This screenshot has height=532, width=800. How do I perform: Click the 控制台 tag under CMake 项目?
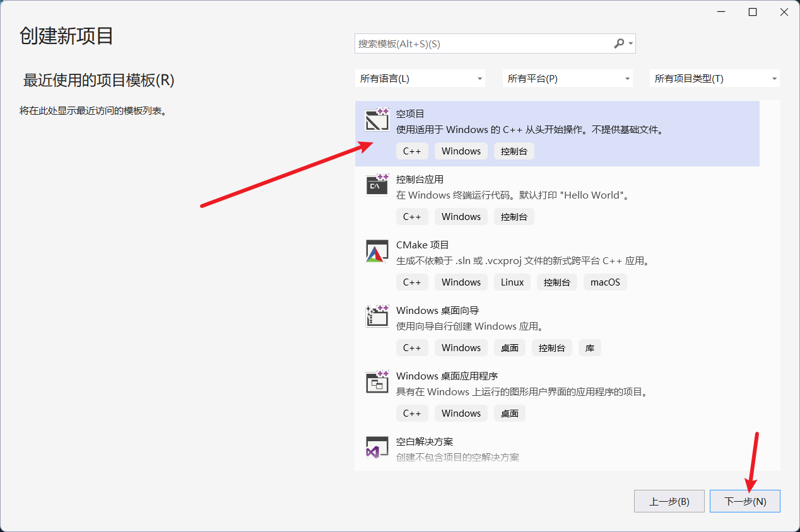[x=557, y=282]
